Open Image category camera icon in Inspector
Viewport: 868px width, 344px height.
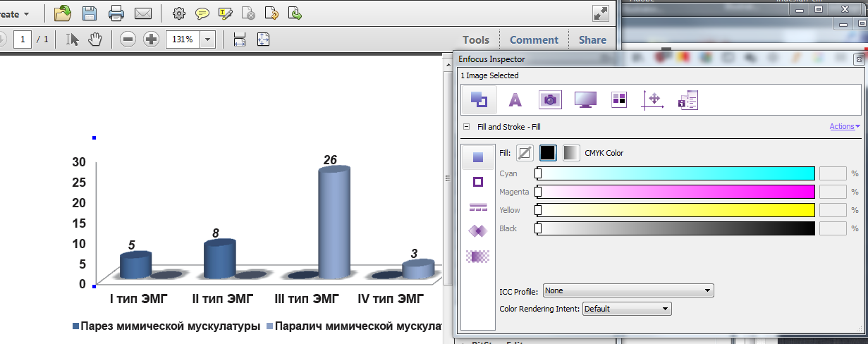(550, 100)
